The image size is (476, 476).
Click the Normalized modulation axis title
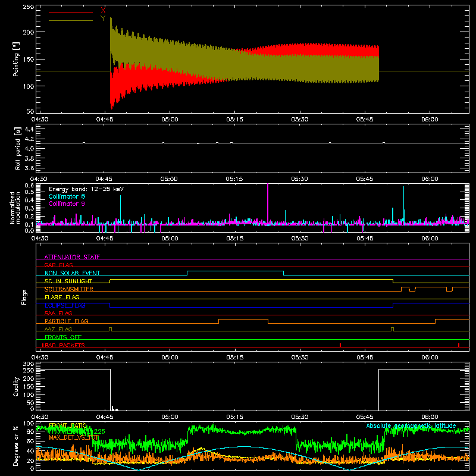[x=15, y=208]
